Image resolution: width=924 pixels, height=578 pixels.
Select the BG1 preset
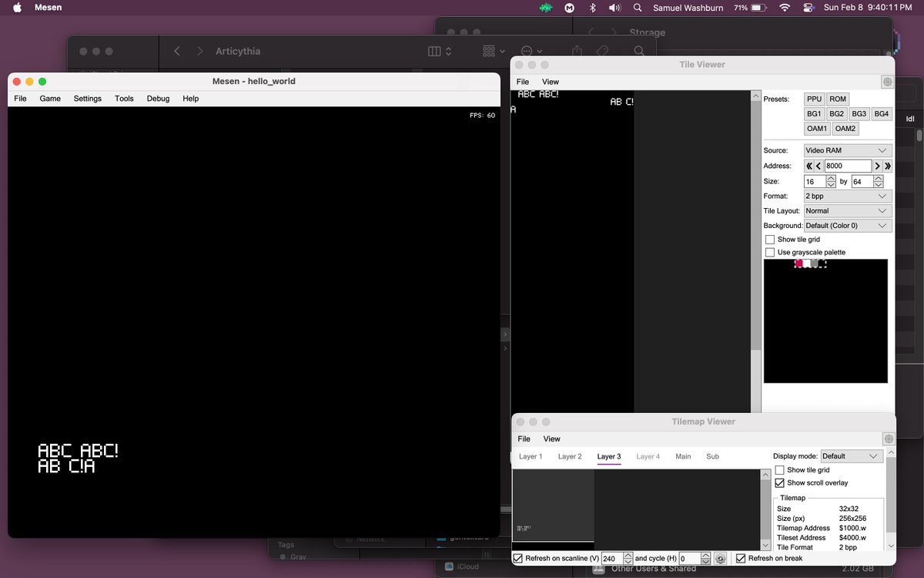(815, 114)
